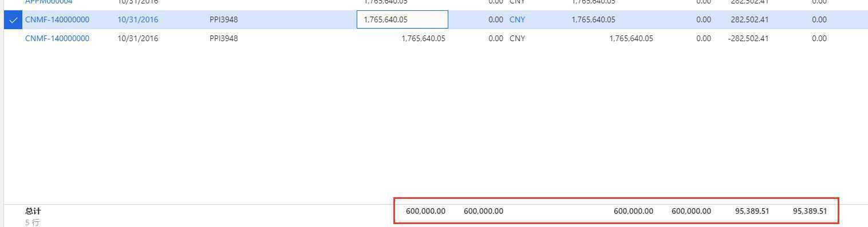Focus the 1,765,640.05 amount input box
The height and width of the screenshot is (227, 868).
coord(403,19)
